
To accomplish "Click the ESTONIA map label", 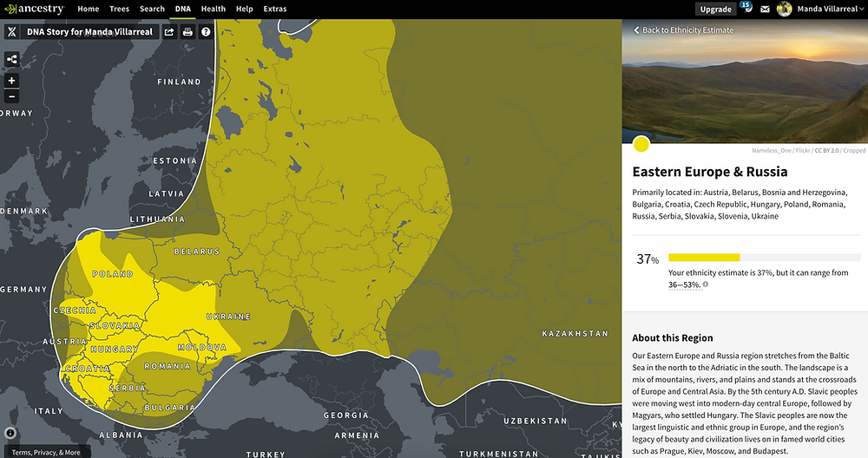I will (x=175, y=160).
